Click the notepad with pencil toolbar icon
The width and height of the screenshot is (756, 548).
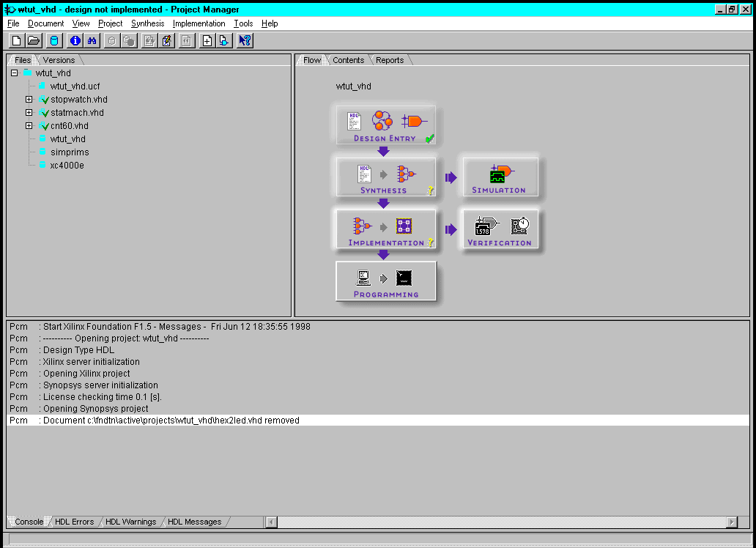click(167, 40)
